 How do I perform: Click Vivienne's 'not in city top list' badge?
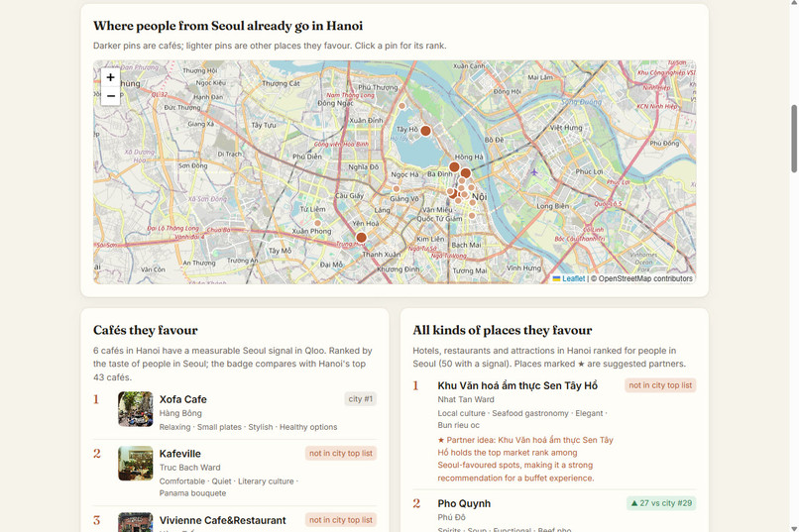341,520
